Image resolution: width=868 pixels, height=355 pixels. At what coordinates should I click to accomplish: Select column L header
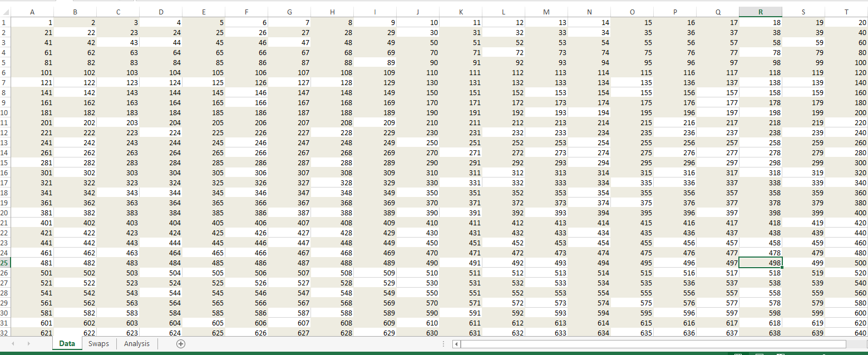[504, 12]
